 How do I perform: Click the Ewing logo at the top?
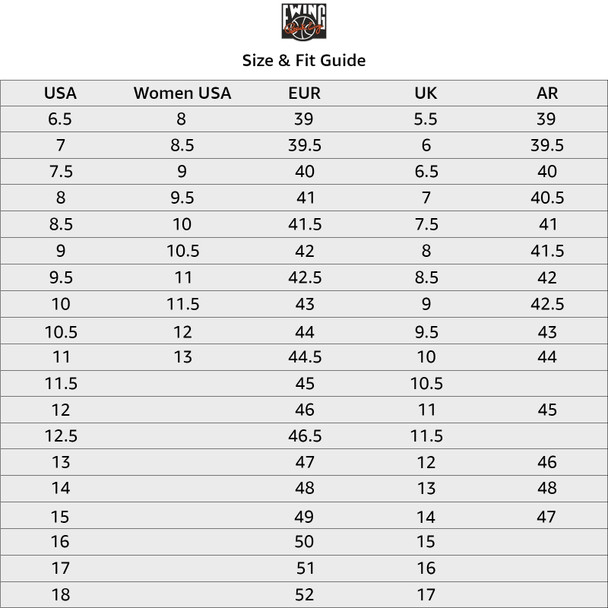303,22
